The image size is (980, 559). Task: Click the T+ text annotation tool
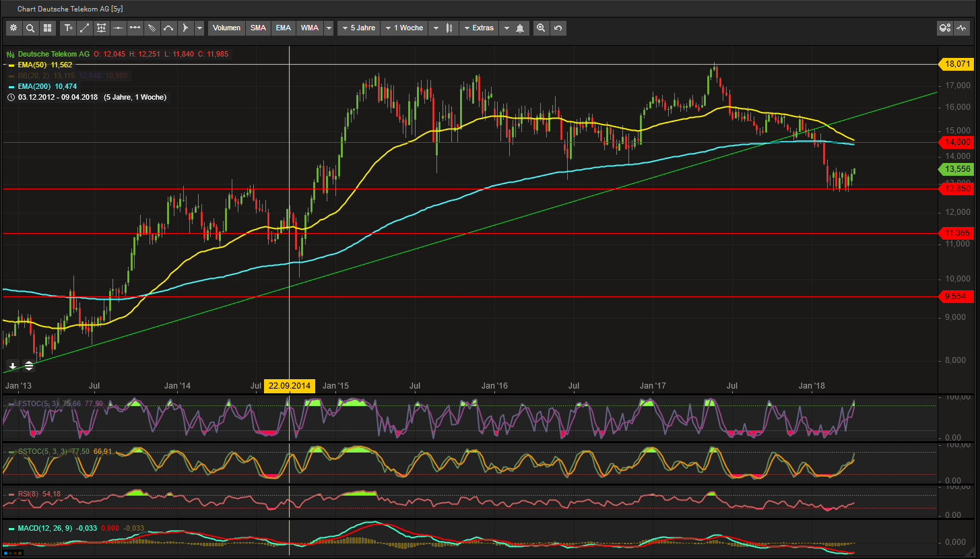[x=69, y=28]
